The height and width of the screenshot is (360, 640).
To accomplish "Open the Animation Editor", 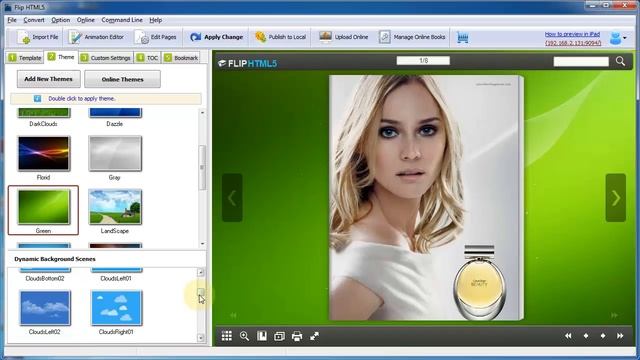I will (96, 37).
